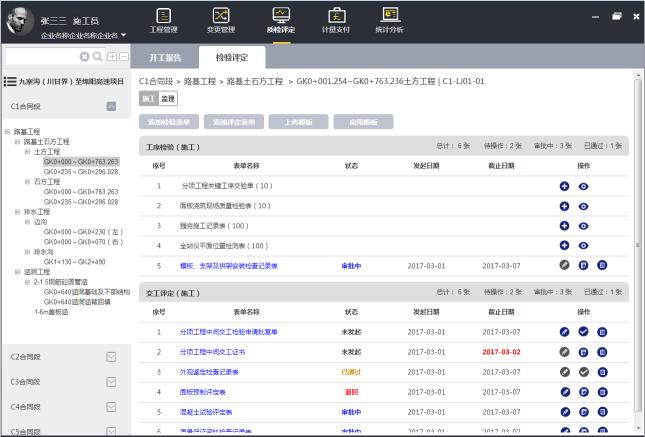Select GK1+130~GK2+490 tree item
The height and width of the screenshot is (437, 645).
point(74,262)
